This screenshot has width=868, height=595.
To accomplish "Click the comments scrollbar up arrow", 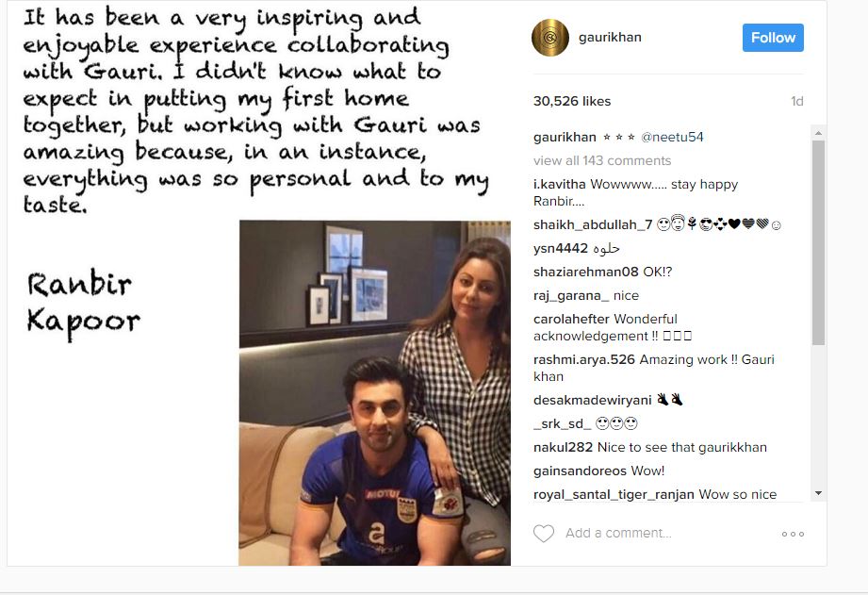I will coord(818,133).
